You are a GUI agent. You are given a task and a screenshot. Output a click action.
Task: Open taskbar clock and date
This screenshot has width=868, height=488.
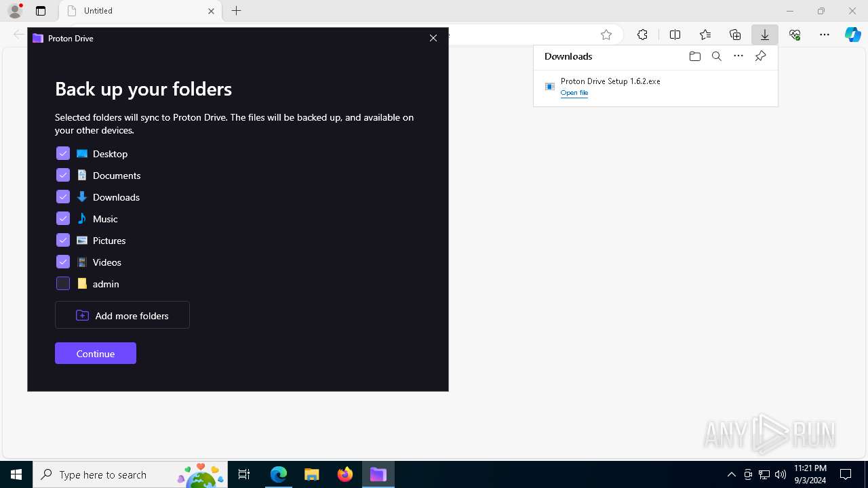click(810, 474)
